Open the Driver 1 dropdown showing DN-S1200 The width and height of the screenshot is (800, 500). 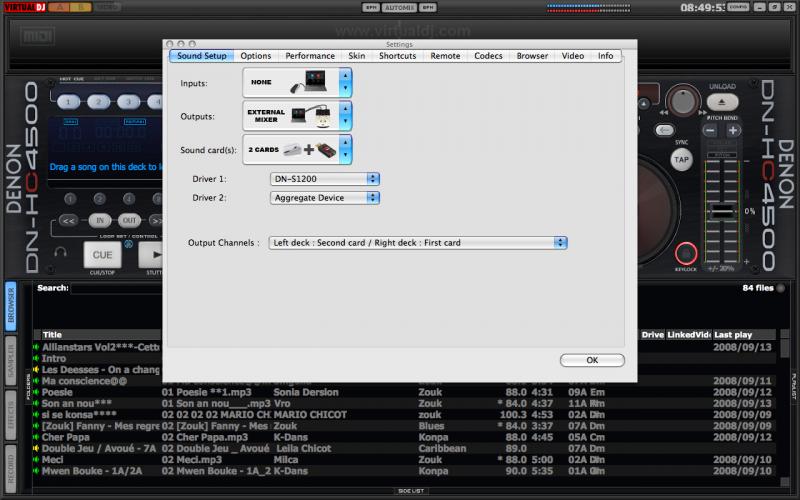325,179
